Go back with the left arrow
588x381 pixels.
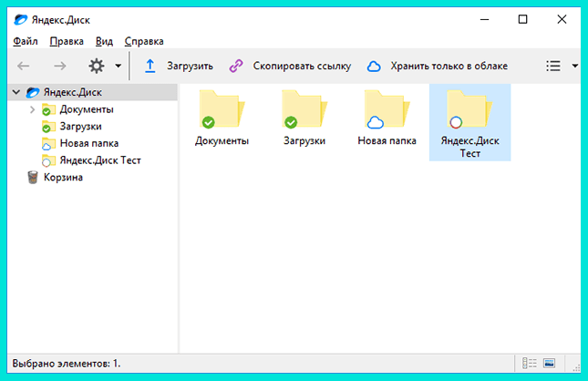coord(24,67)
